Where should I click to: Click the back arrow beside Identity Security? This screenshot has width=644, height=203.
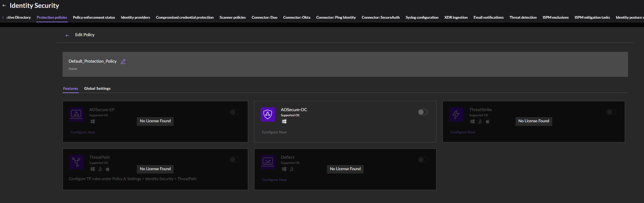[4, 5]
